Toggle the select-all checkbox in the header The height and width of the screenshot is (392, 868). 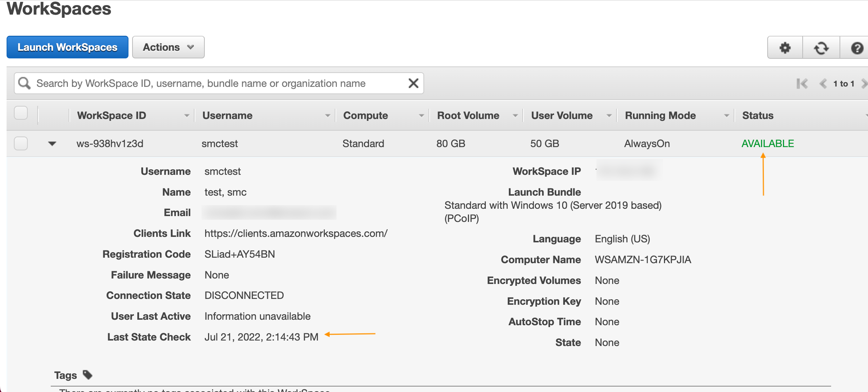click(21, 113)
